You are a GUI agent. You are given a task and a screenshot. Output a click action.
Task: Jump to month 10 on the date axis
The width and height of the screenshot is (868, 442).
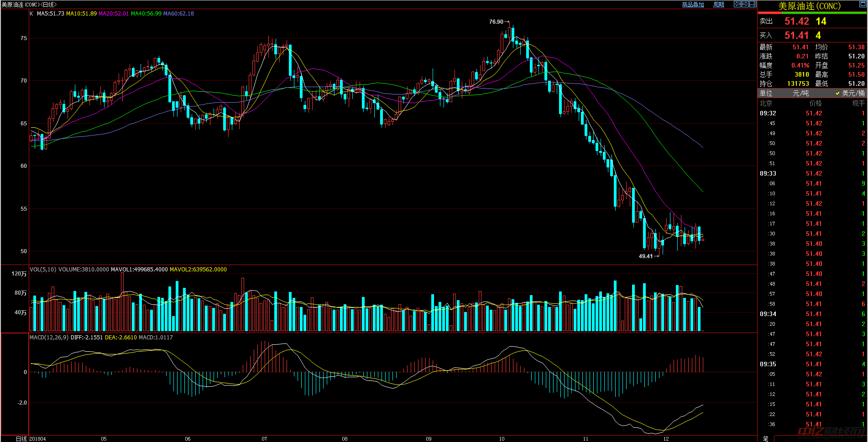pyautogui.click(x=502, y=439)
